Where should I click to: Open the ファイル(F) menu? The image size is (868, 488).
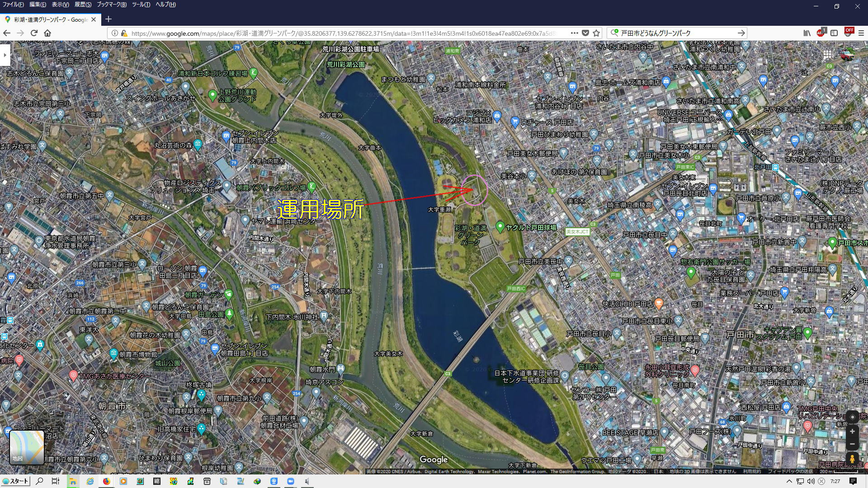point(13,5)
